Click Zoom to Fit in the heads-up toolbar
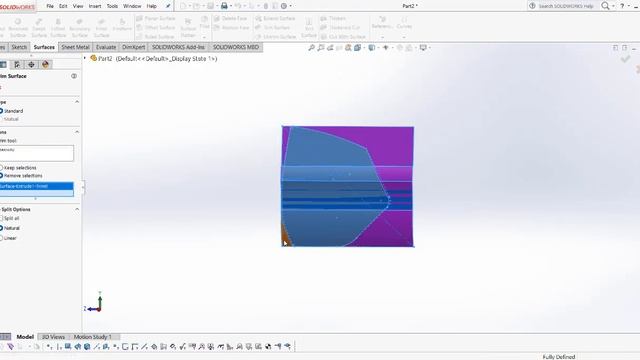The height and width of the screenshot is (360, 640). pos(311,48)
